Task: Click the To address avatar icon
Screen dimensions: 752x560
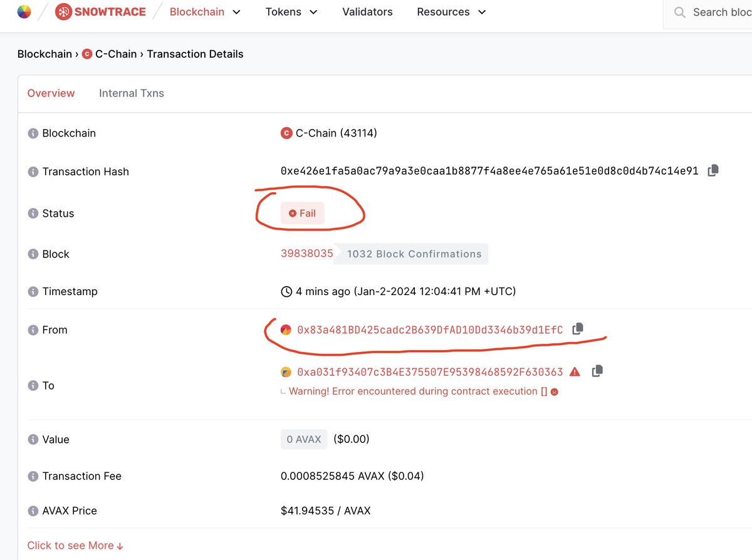Action: click(x=286, y=372)
